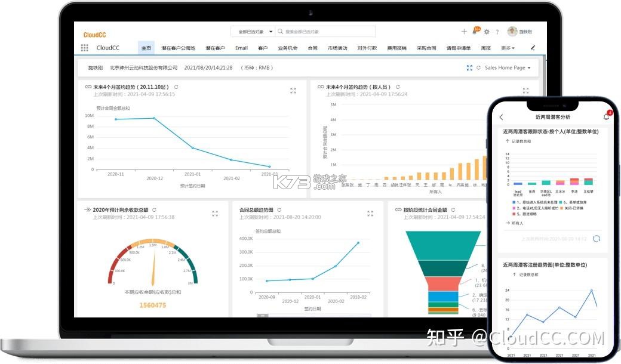Screen dimensions: 621x364
Task: Click the link icon of 未来4个月签约趋势(20.11.10起)
Action: [88, 87]
